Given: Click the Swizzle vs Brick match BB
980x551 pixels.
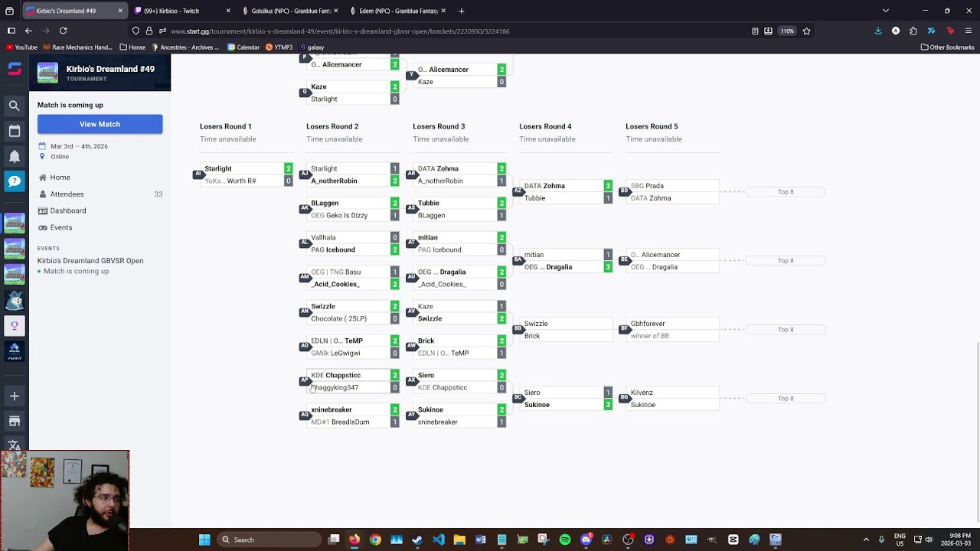Looking at the screenshot, I should point(567,330).
